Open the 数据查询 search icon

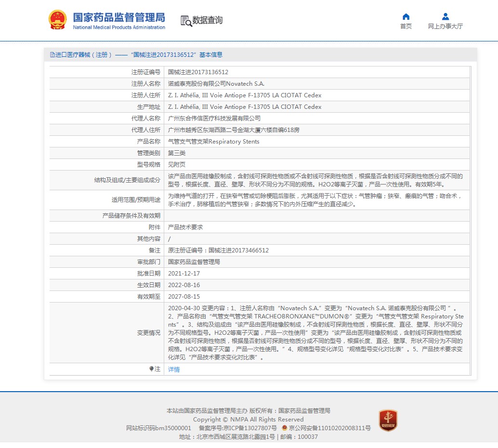[x=186, y=21]
